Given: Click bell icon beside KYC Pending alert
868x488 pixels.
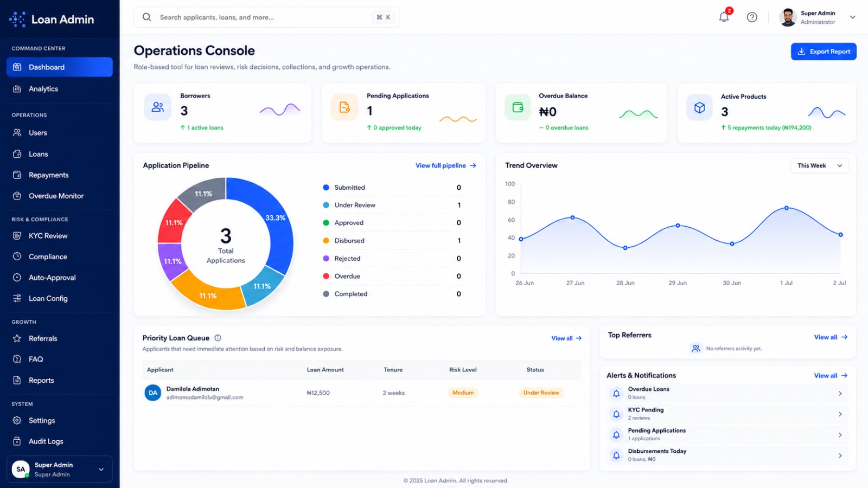Looking at the screenshot, I should (616, 414).
